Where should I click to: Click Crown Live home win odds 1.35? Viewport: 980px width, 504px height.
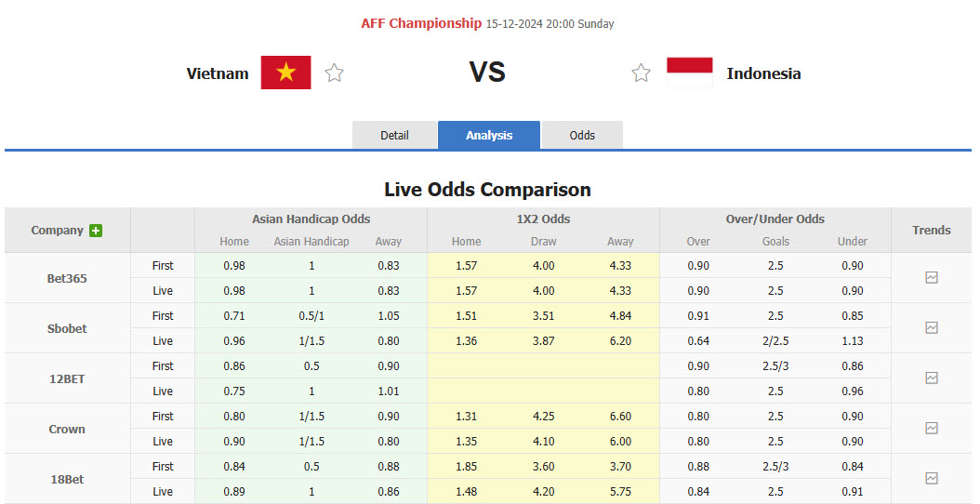tap(466, 441)
